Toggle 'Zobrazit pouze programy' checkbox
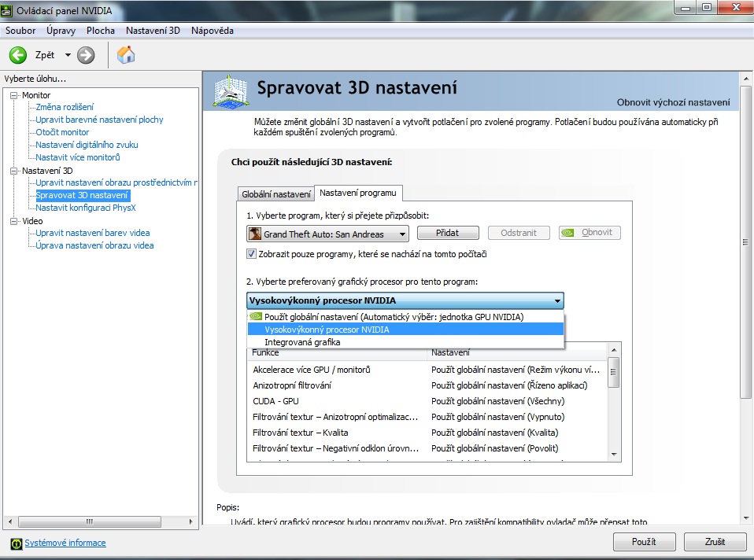754x560 pixels. pos(251,254)
